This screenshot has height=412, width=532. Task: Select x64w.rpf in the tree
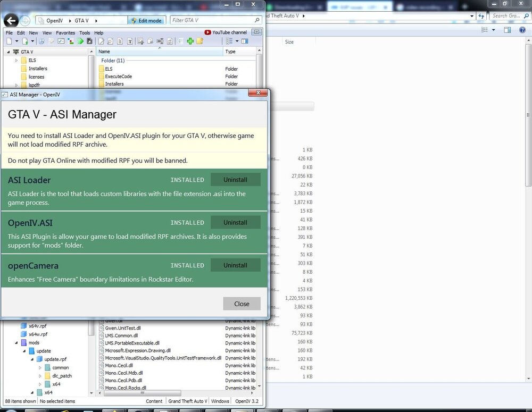coord(38,334)
